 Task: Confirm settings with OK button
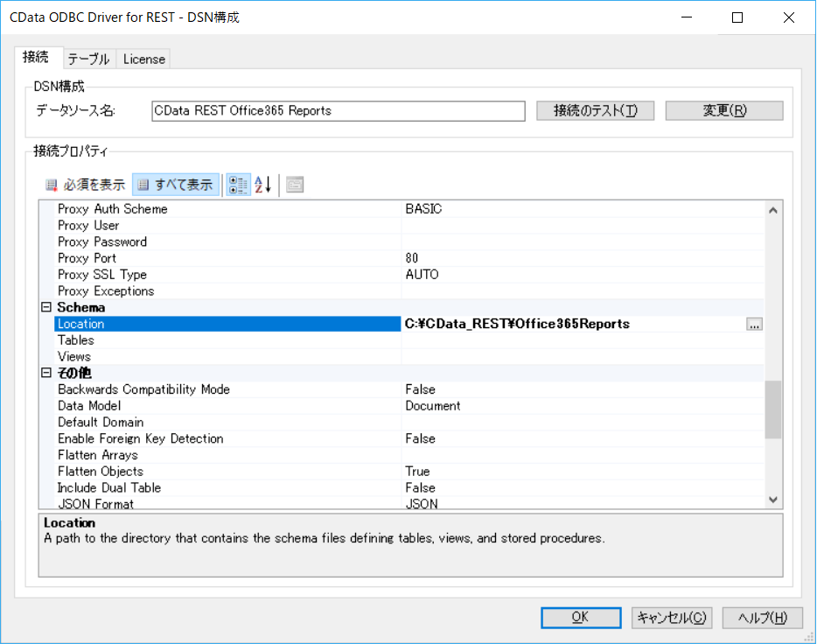tap(581, 618)
